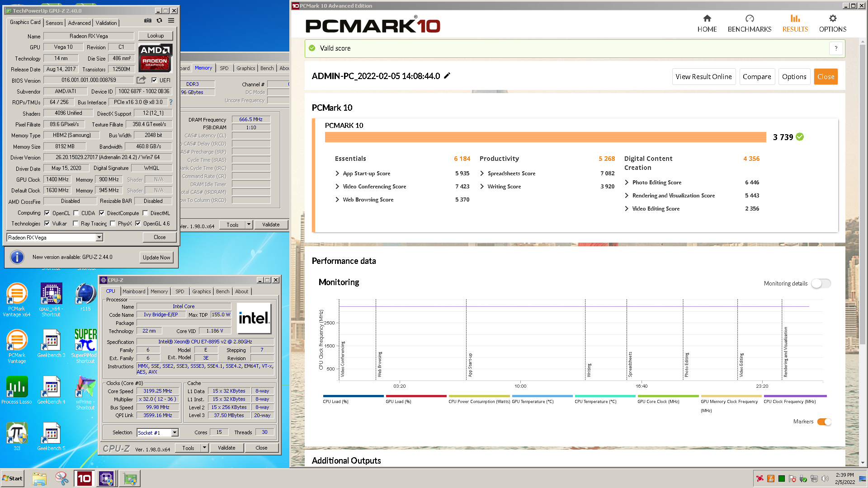868x488 pixels.
Task: Toggle the OpenGL 4.6 checkbox
Action: click(x=138, y=223)
